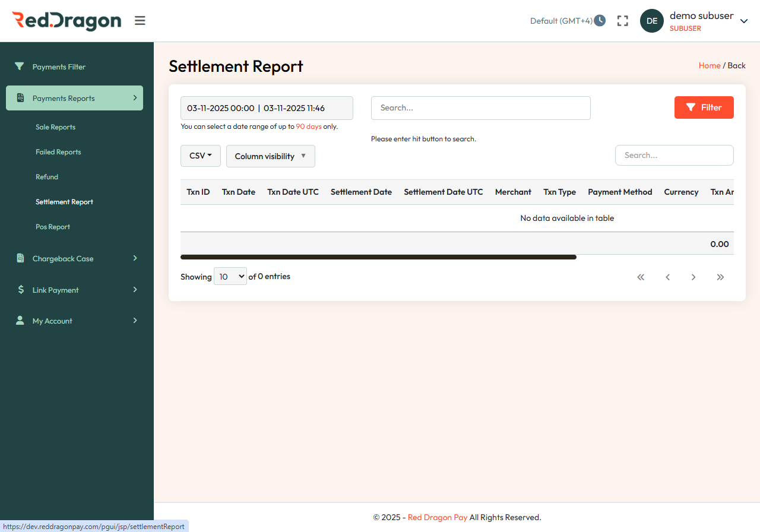Screen dimensions: 760x532
Task: Click the table's horizontal scrollbar
Action: pyautogui.click(x=378, y=256)
